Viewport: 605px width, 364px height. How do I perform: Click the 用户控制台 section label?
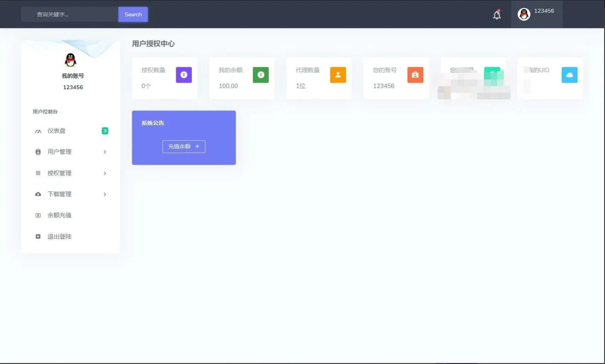(45, 112)
